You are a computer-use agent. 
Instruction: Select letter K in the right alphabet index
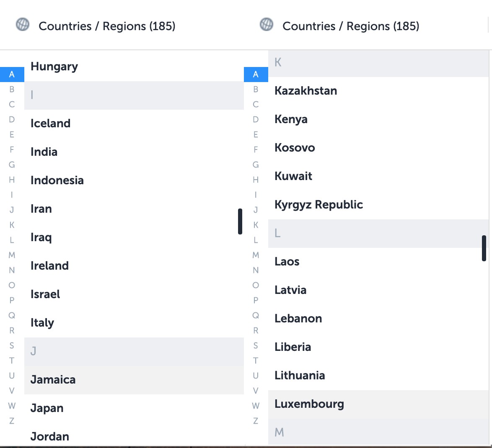click(256, 225)
